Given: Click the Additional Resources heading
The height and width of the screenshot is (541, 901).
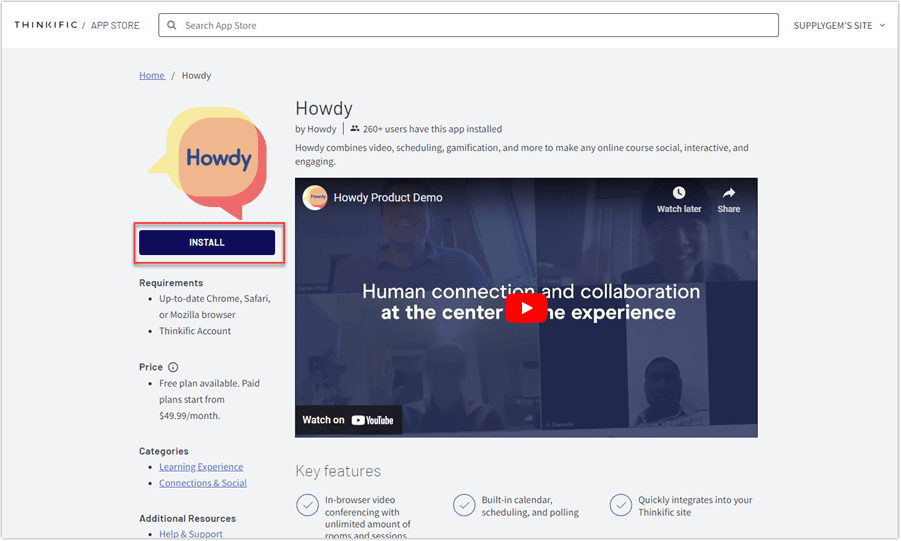Looking at the screenshot, I should click(187, 518).
